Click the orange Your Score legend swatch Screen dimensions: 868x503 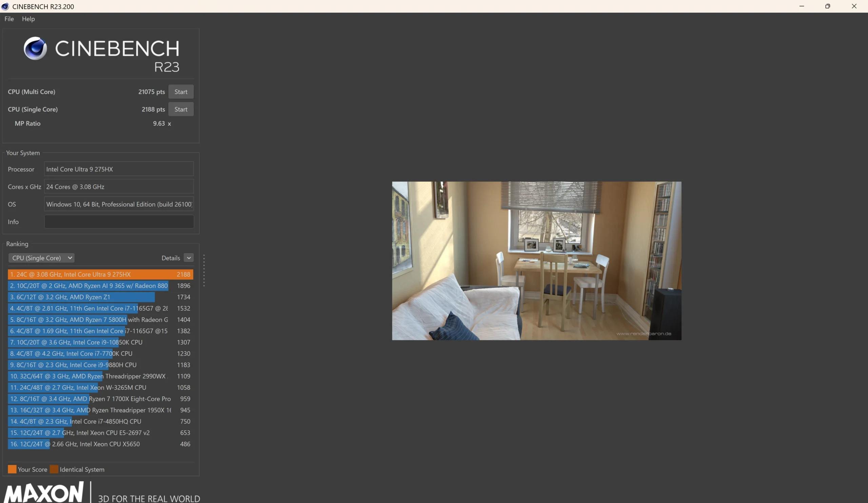[12, 469]
